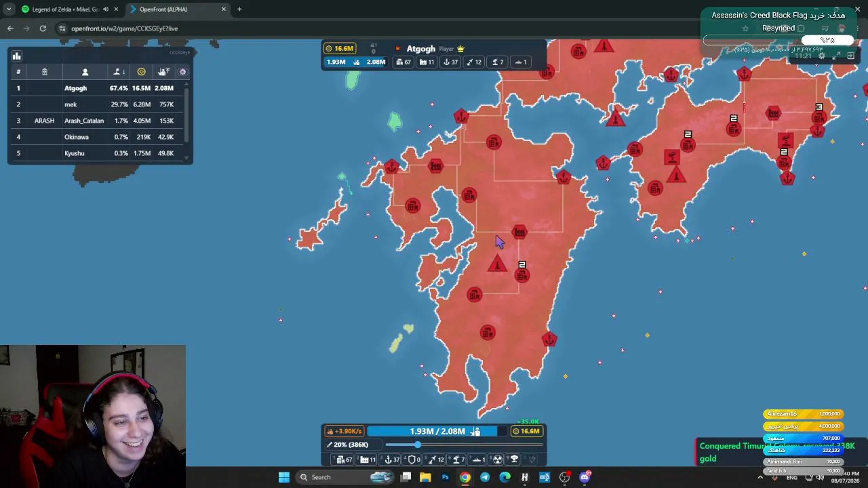This screenshot has width=868, height=488.
Task: Select Hydrogen Bomb mushroom cloud button
Action: [x=514, y=460]
